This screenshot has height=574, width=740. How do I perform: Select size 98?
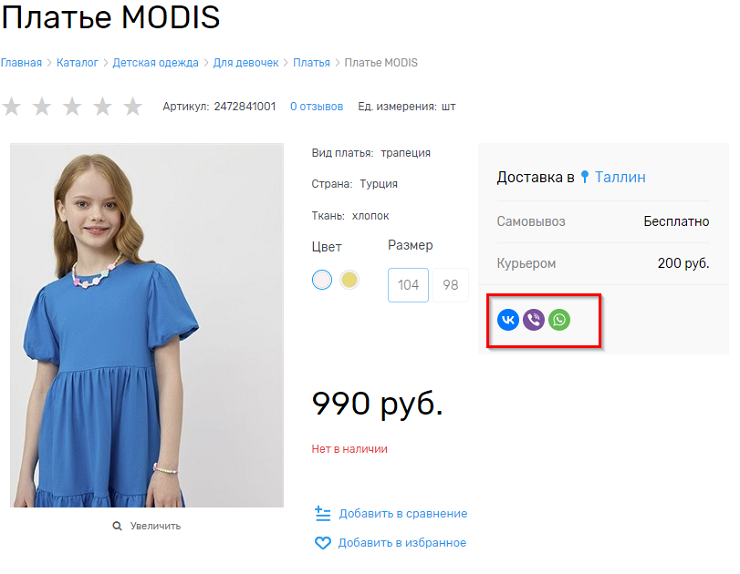[x=450, y=285]
